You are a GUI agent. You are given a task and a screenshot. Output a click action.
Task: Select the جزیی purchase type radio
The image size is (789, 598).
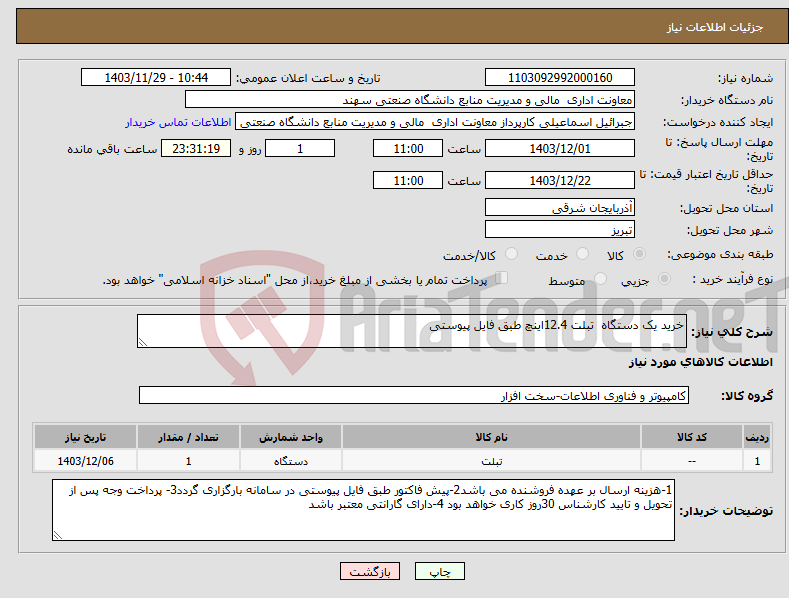tap(664, 278)
